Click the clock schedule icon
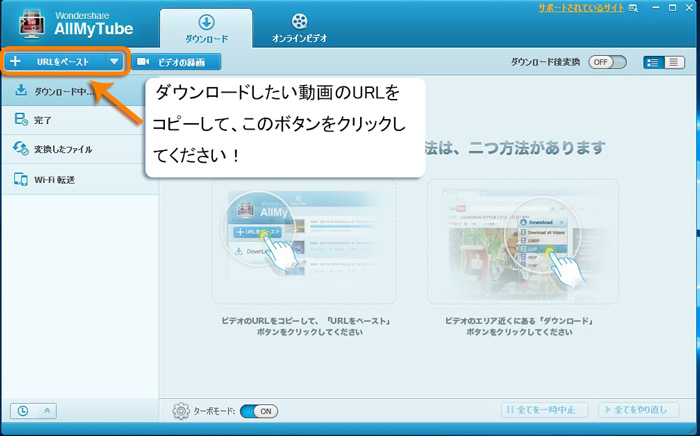 [22, 411]
